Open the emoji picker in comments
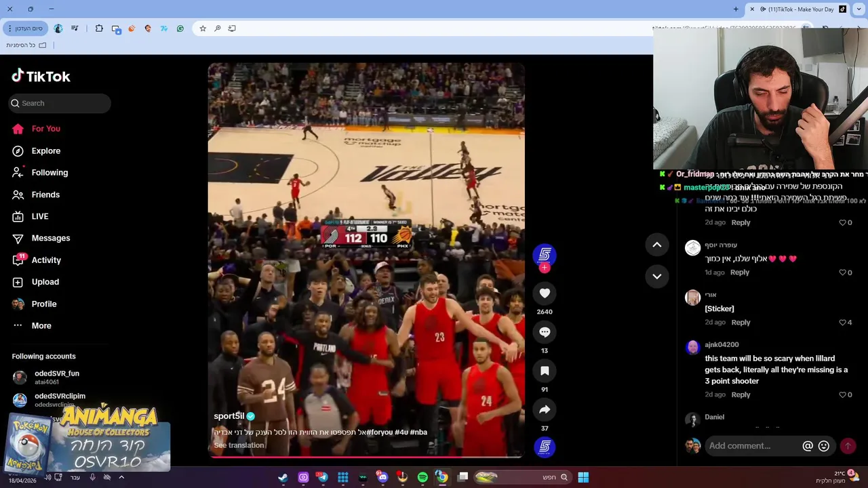868x488 pixels. pos(824,446)
